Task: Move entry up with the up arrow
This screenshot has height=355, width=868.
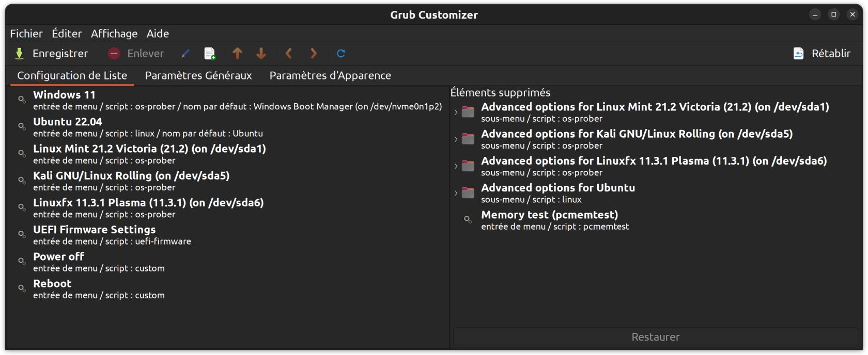Action: 237,54
